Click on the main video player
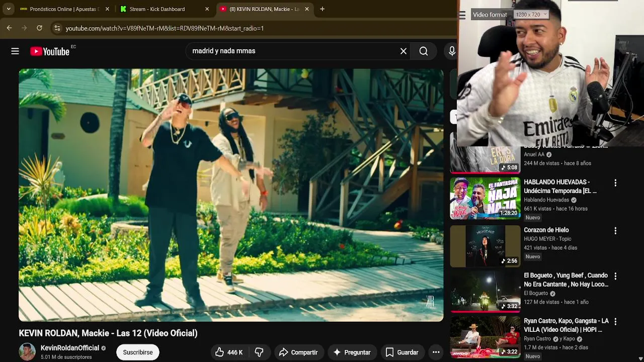The width and height of the screenshot is (644, 362). [x=231, y=195]
